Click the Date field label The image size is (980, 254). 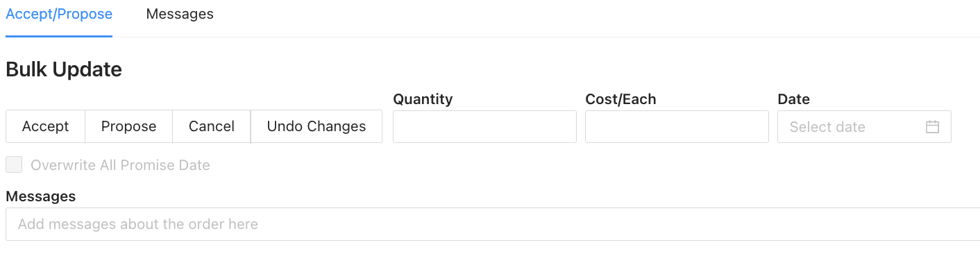(x=793, y=99)
